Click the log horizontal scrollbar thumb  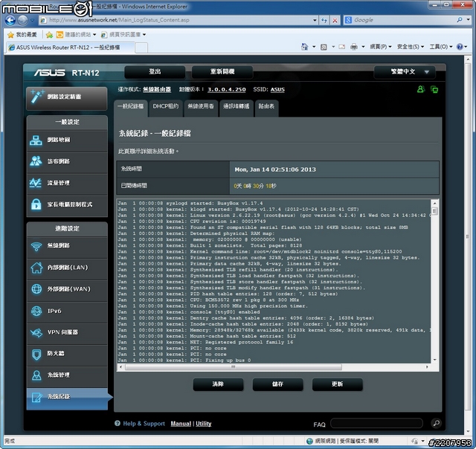(x=233, y=367)
